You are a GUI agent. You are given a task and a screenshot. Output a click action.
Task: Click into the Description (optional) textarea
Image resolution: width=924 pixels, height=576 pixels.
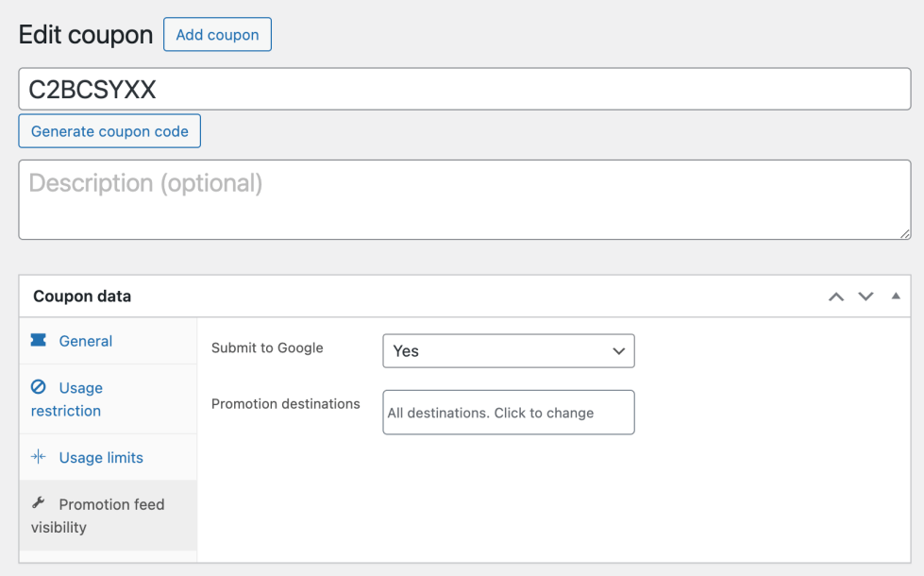point(464,199)
